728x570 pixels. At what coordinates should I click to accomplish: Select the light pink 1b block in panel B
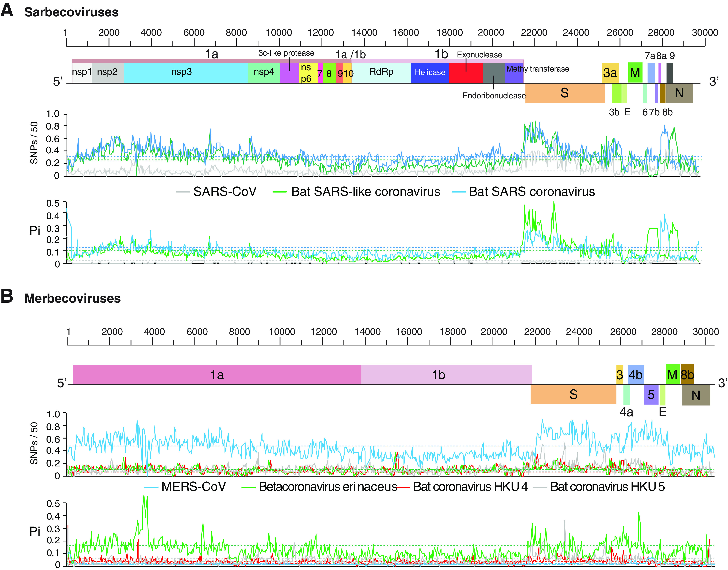point(447,375)
